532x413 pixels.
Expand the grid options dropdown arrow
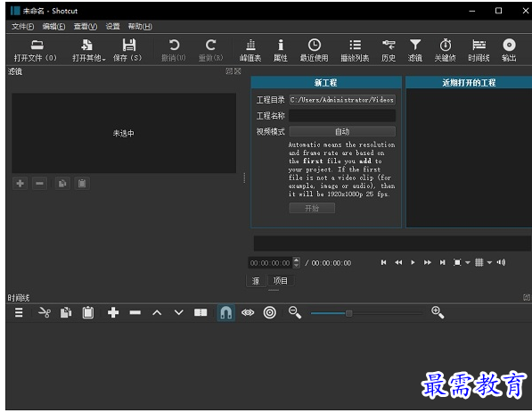489,262
